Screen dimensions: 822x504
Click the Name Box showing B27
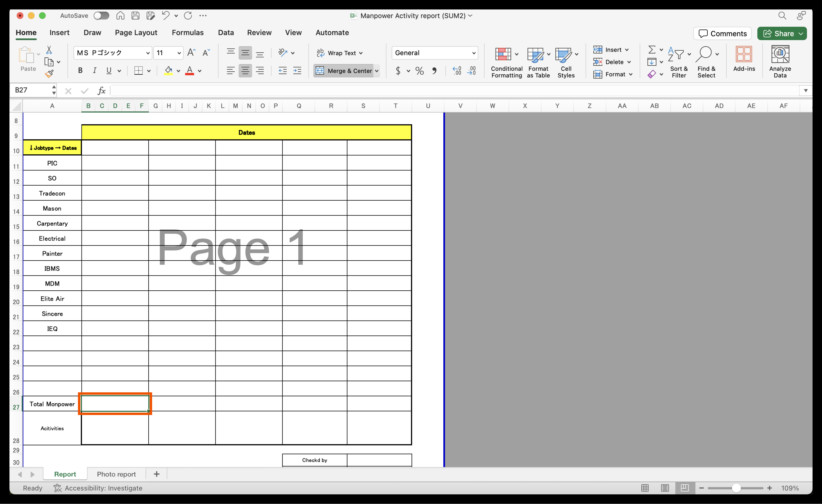coord(30,90)
